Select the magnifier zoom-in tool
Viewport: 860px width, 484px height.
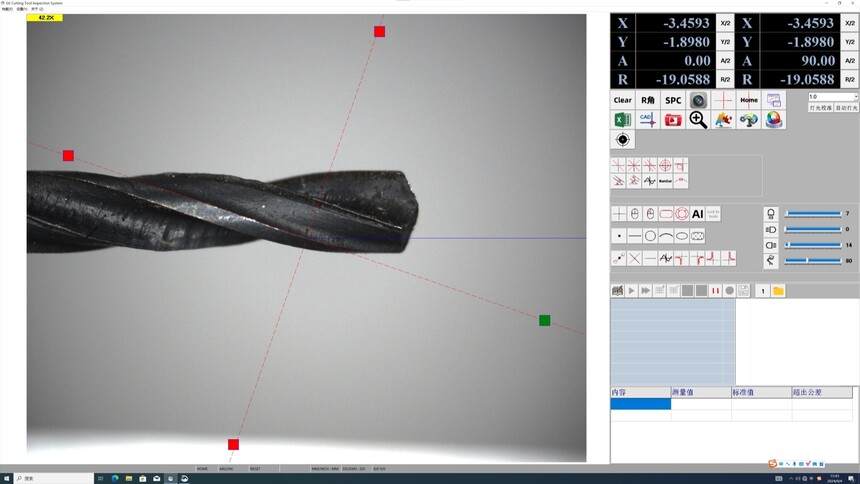698,120
